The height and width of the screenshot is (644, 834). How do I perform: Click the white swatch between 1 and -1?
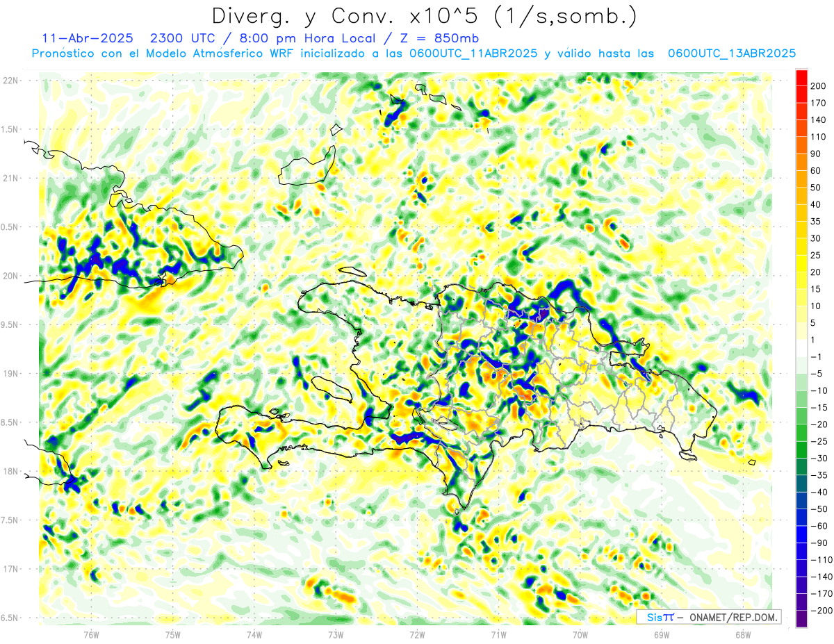(x=801, y=348)
